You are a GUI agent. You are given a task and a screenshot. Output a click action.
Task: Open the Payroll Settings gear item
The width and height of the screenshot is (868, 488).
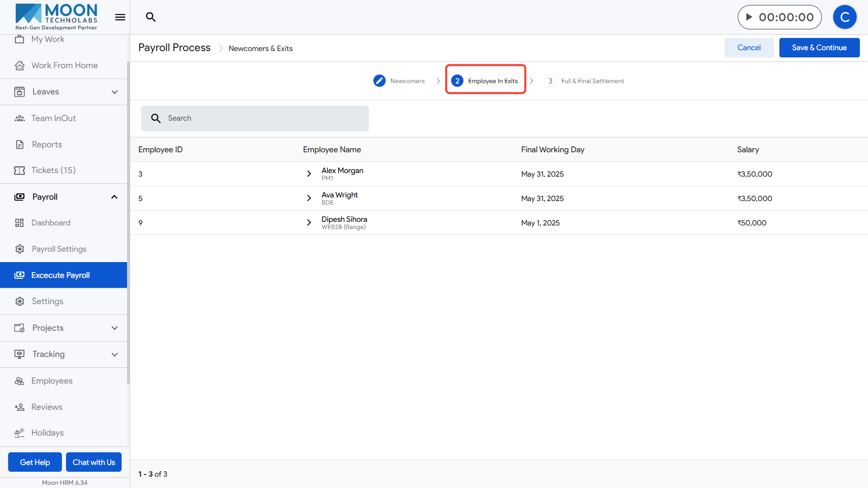click(59, 249)
